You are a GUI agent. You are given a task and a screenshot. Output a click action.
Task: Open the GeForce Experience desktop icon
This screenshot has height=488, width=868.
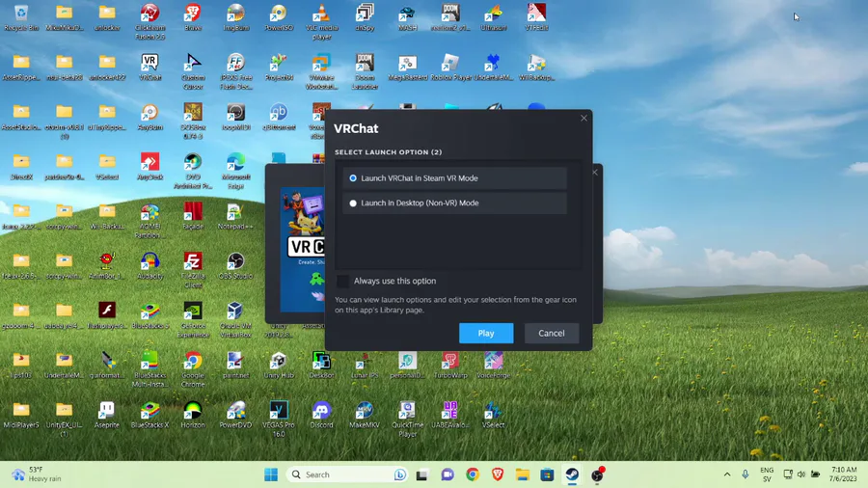[x=193, y=320]
